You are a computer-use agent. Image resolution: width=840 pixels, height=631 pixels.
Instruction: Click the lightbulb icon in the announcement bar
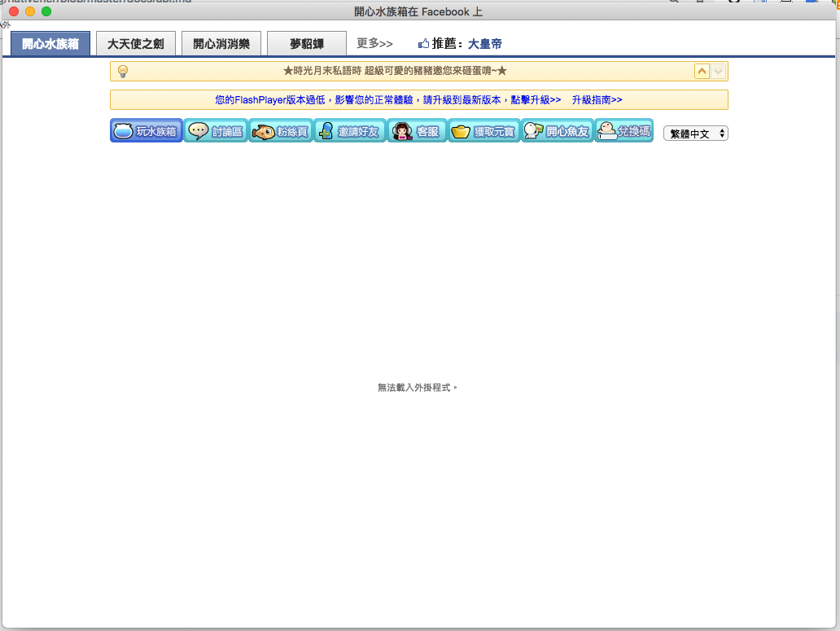pyautogui.click(x=123, y=71)
